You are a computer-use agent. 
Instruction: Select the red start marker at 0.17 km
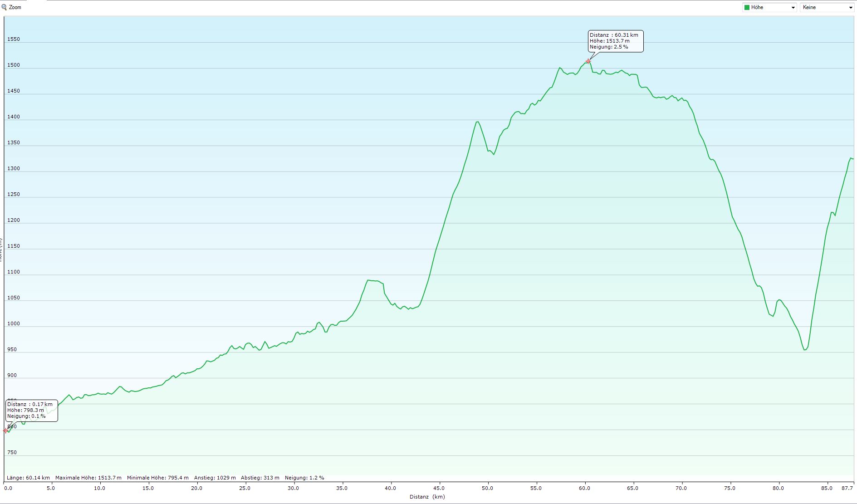[x=5, y=431]
